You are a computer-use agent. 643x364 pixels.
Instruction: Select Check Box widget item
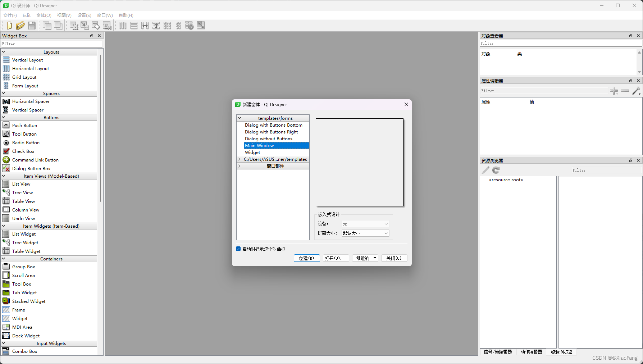point(23,151)
